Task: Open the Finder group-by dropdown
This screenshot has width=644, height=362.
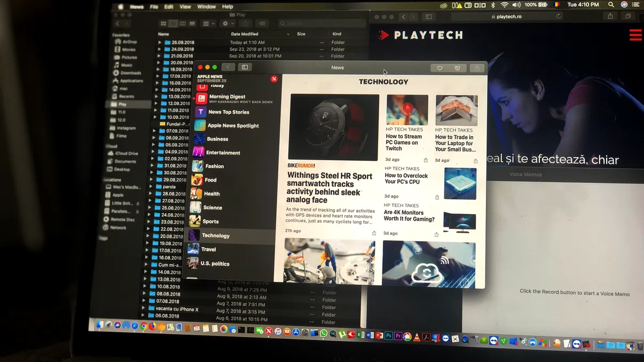Action: [x=209, y=23]
